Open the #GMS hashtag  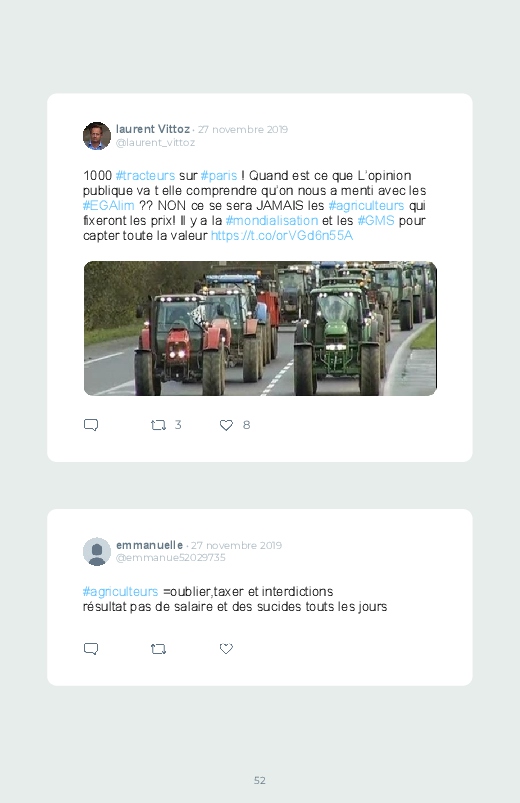[376, 221]
